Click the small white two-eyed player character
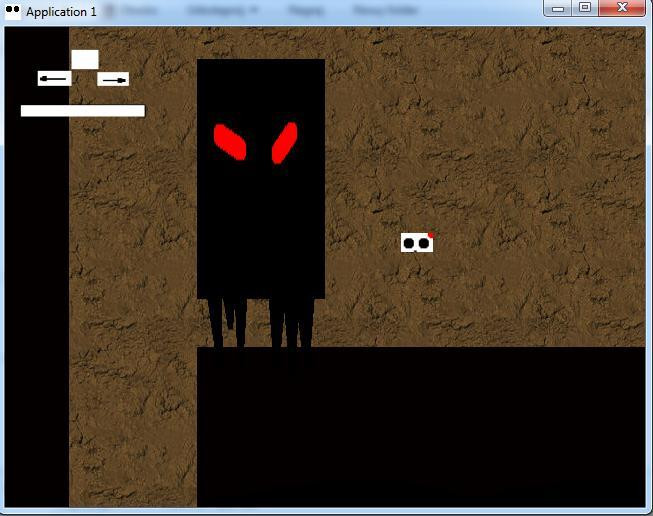653x516 pixels. tap(417, 242)
